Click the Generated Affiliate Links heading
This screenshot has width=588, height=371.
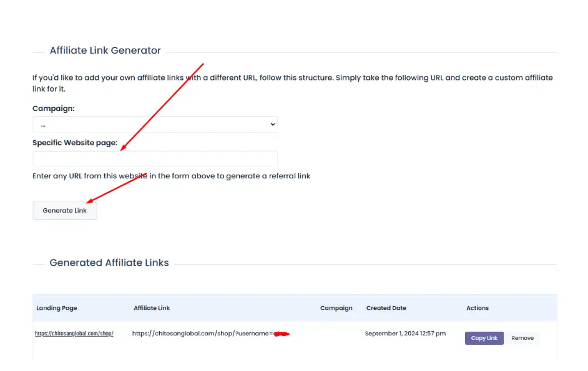point(109,263)
